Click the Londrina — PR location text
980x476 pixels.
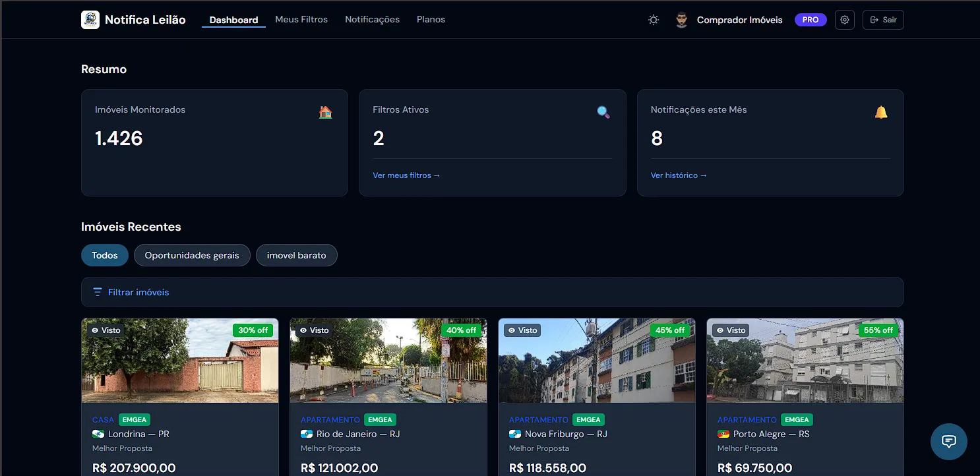point(138,434)
